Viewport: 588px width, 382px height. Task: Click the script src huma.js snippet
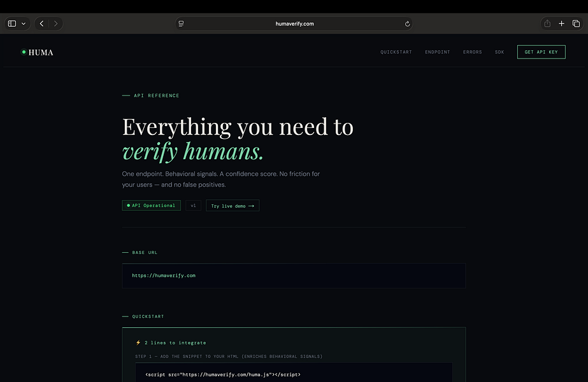223,374
